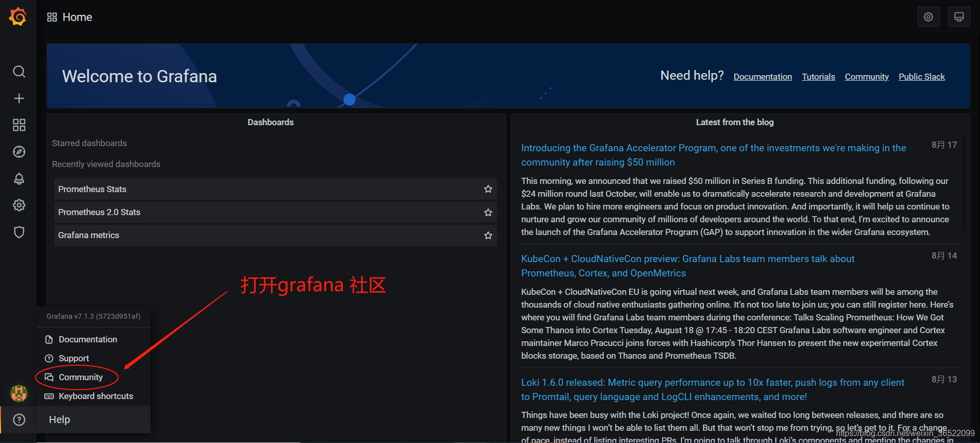Click the user avatar in sidebar

pyautogui.click(x=19, y=393)
